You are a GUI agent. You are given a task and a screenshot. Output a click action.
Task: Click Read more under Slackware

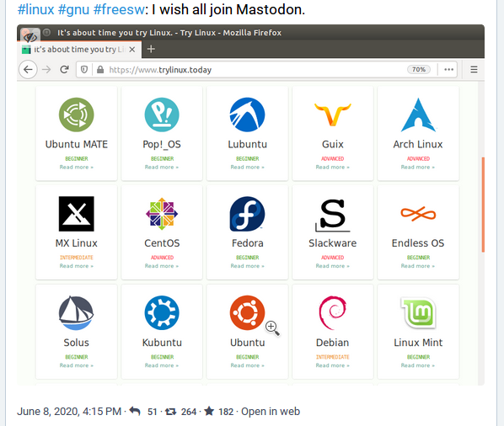(332, 266)
